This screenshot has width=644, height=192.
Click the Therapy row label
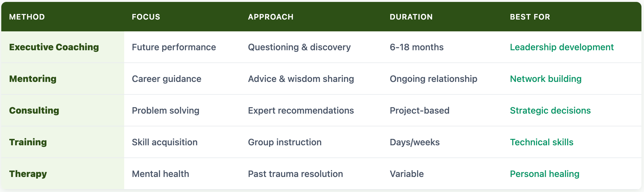(x=28, y=174)
